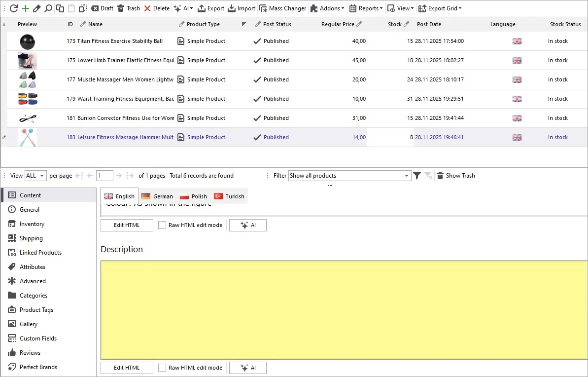Click the AI button below the Description editor

247,368
